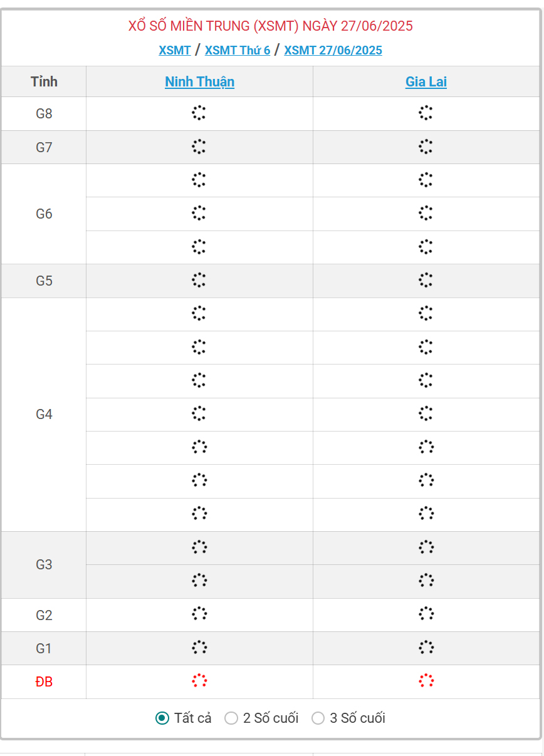Select the "2 Số cuối" radio option
The height and width of the screenshot is (756, 544).
[x=231, y=718]
